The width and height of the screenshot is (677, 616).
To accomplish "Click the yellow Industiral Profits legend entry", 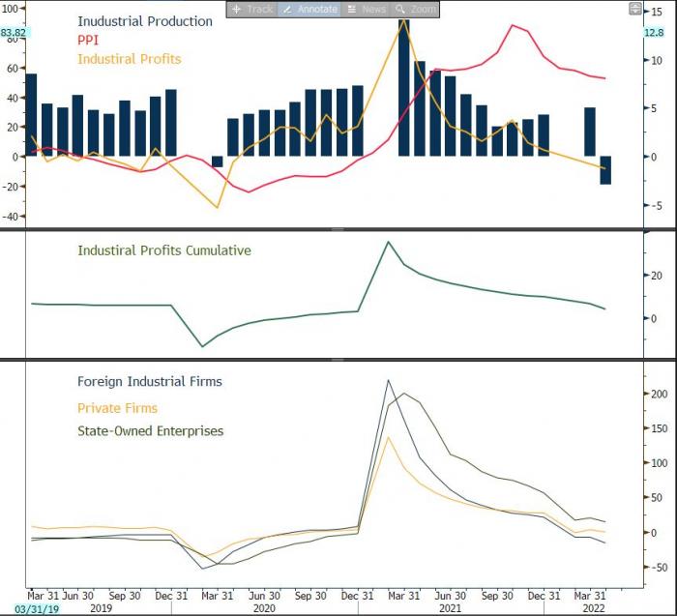I will [130, 59].
